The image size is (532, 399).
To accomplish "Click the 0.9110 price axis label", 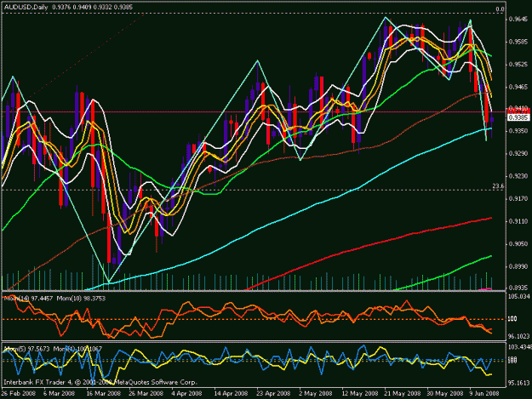I will click(x=518, y=221).
